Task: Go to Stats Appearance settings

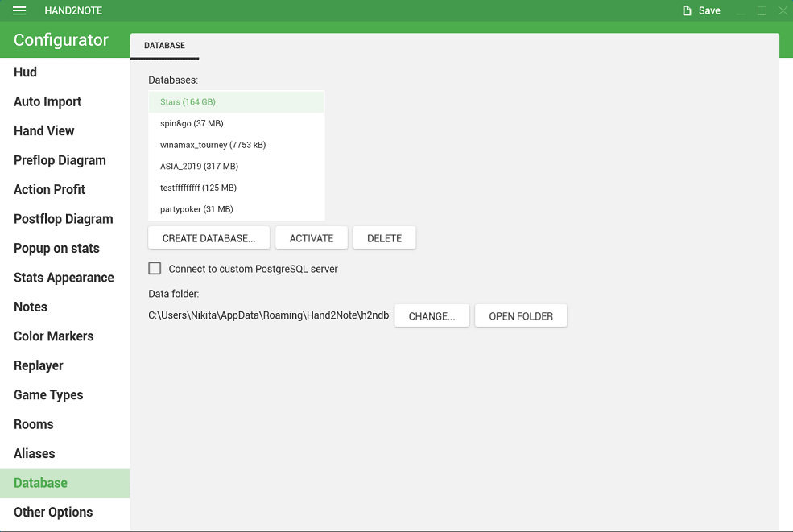Action: [64, 278]
